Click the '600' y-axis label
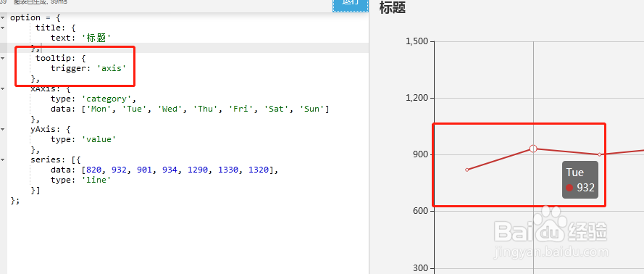The image size is (644, 274). [422, 211]
